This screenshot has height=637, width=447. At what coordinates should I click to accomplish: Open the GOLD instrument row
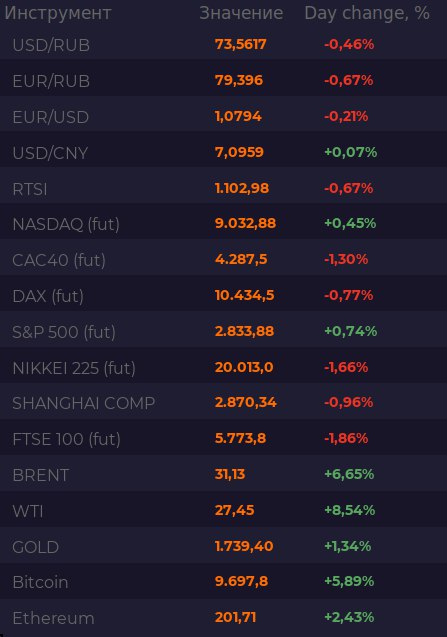point(224,546)
